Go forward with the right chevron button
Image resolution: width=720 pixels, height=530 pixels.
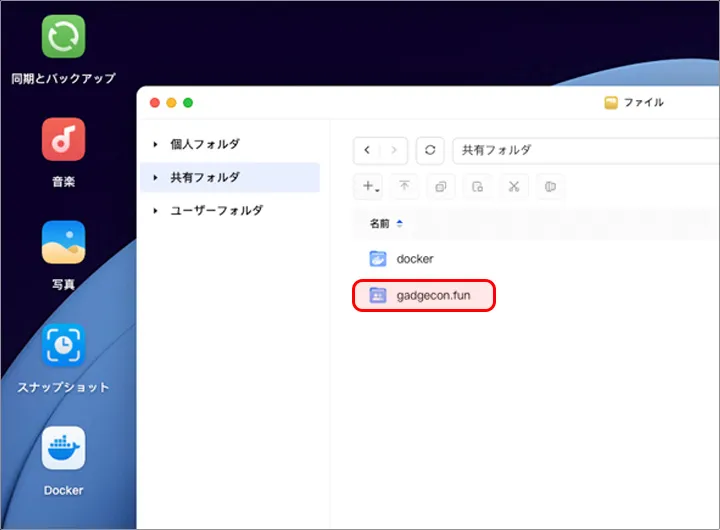pyautogui.click(x=394, y=150)
